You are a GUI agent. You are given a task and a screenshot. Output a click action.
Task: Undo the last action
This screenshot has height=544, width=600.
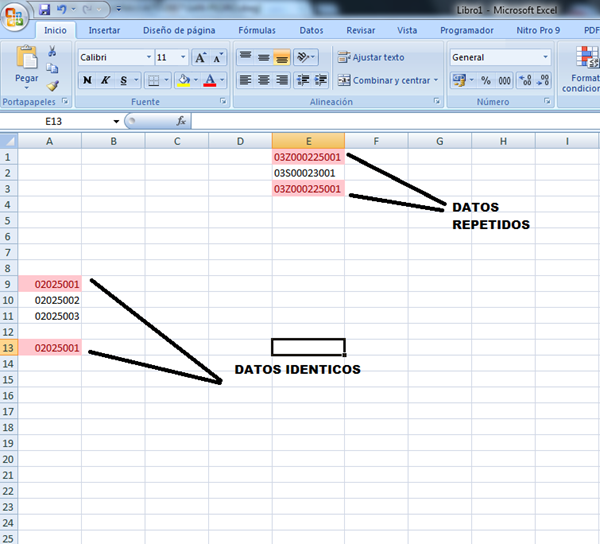tap(61, 9)
